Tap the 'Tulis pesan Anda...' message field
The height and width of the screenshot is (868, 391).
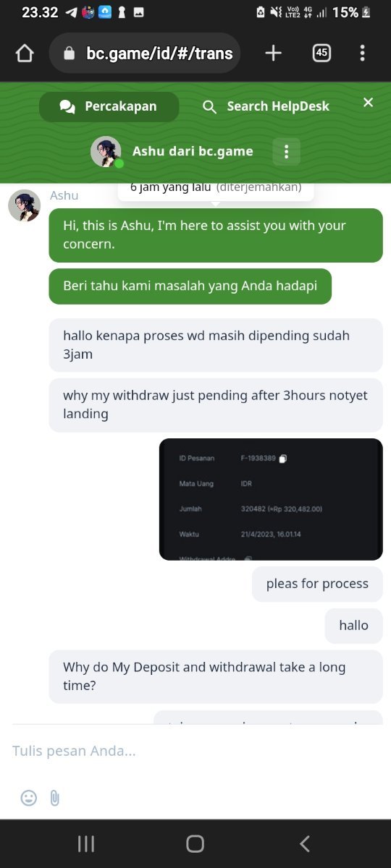tap(195, 751)
